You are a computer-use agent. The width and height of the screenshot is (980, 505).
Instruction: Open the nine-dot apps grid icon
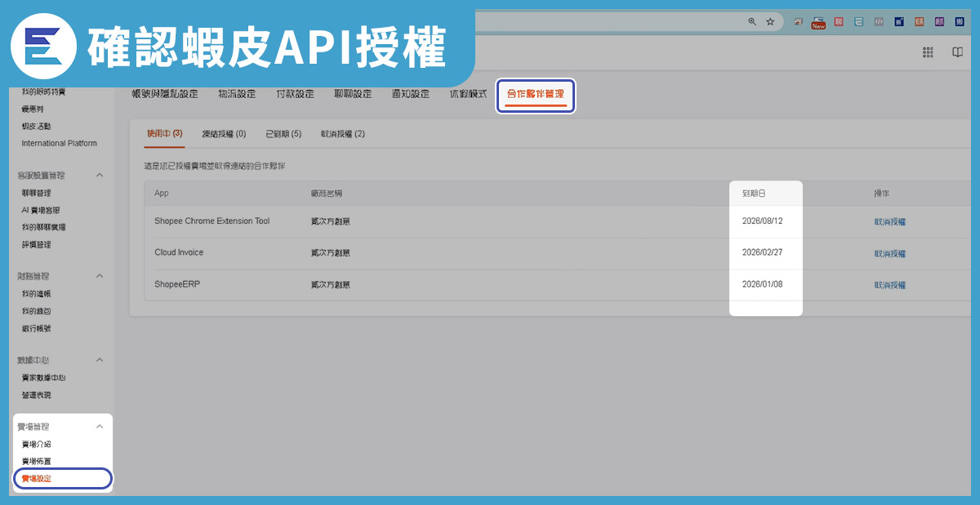[928, 52]
